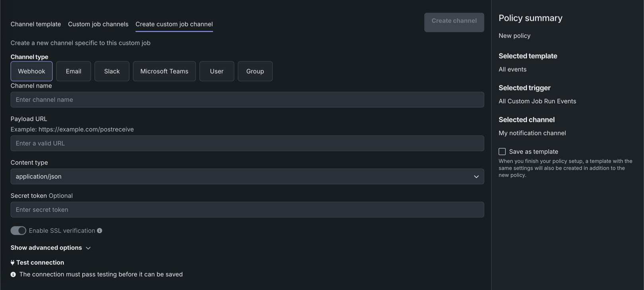Open the Custom job channels tab
The height and width of the screenshot is (290, 644).
tap(98, 24)
